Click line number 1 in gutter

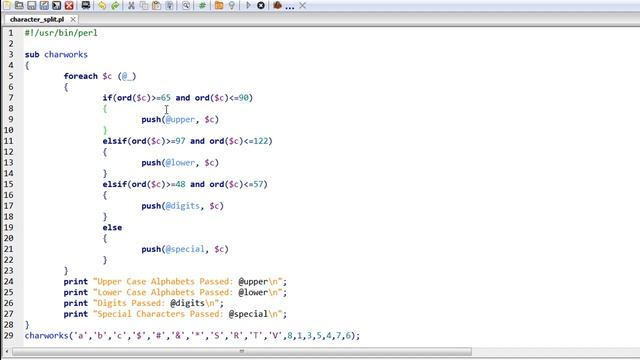click(11, 33)
